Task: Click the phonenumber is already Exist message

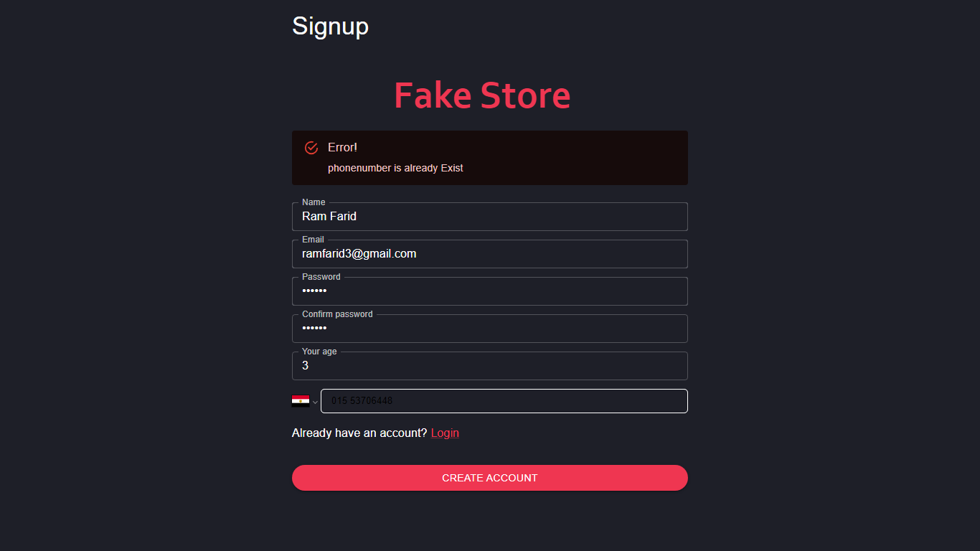Action: click(395, 168)
